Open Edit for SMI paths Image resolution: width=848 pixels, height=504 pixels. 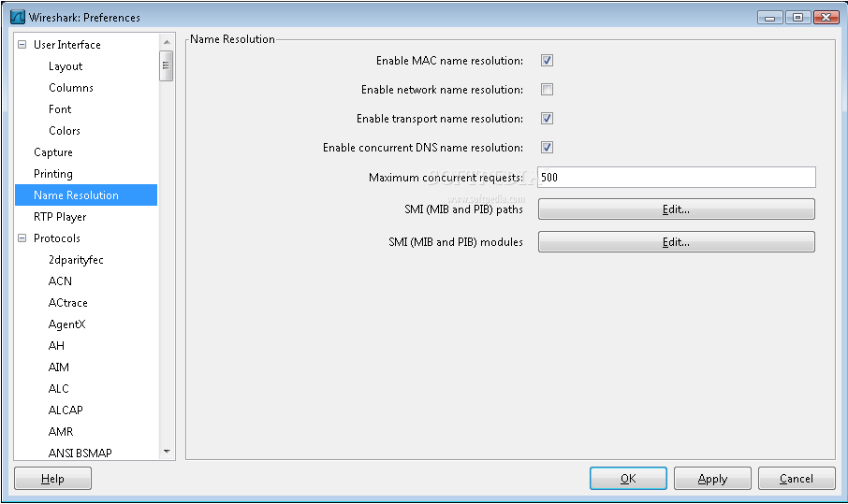coord(676,209)
